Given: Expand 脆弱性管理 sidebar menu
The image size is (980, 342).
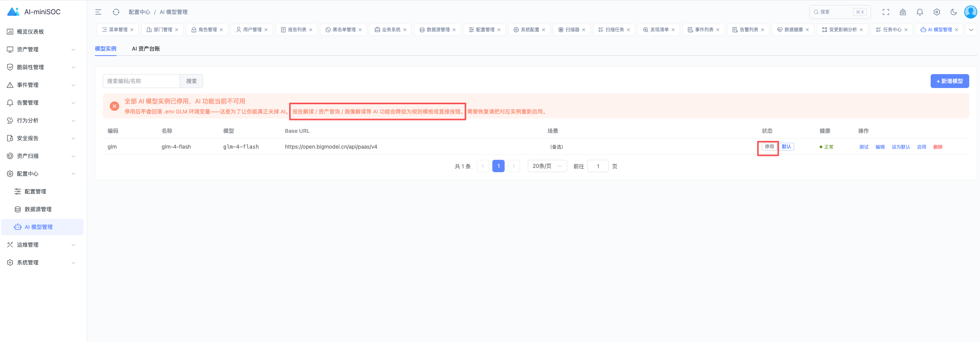Looking at the screenshot, I should pyautogui.click(x=42, y=67).
